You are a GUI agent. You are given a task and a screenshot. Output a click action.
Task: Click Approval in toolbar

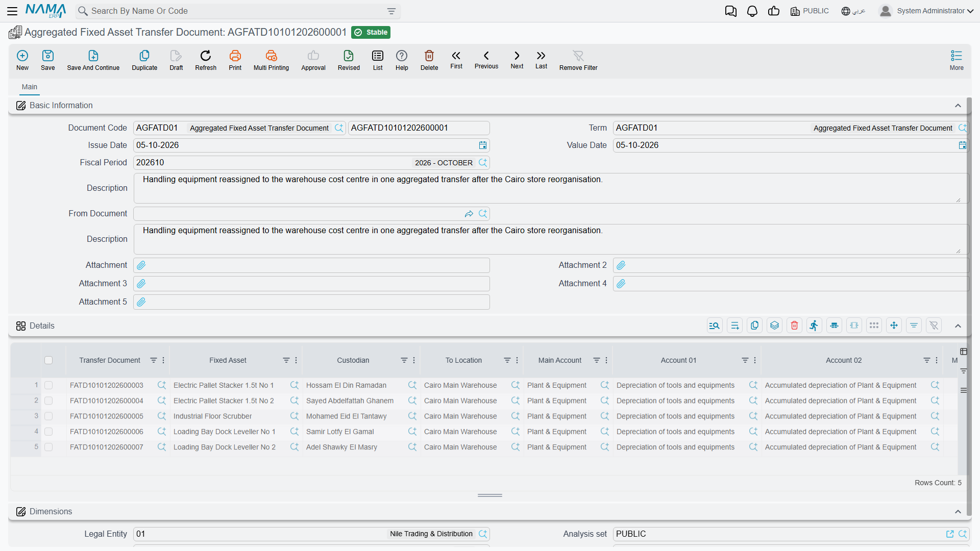(313, 60)
